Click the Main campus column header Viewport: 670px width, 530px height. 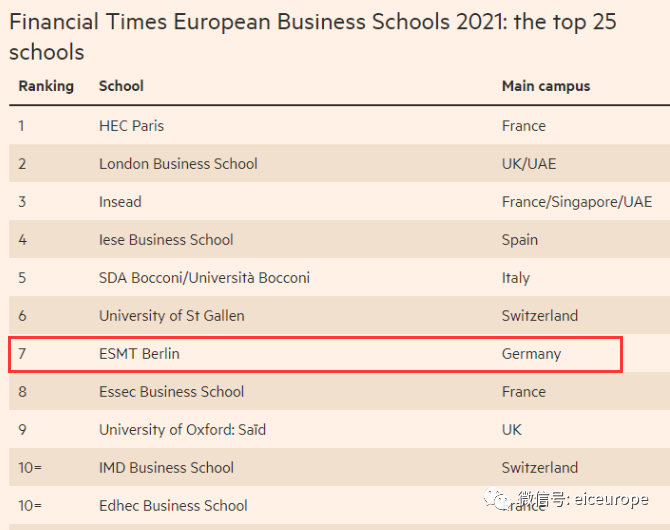545,86
